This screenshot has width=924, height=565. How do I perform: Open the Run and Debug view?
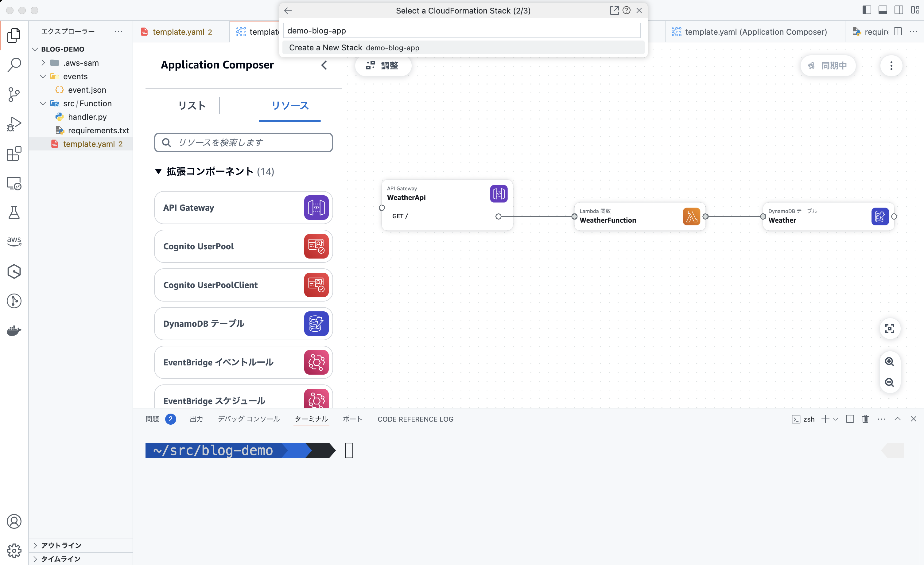(14, 123)
